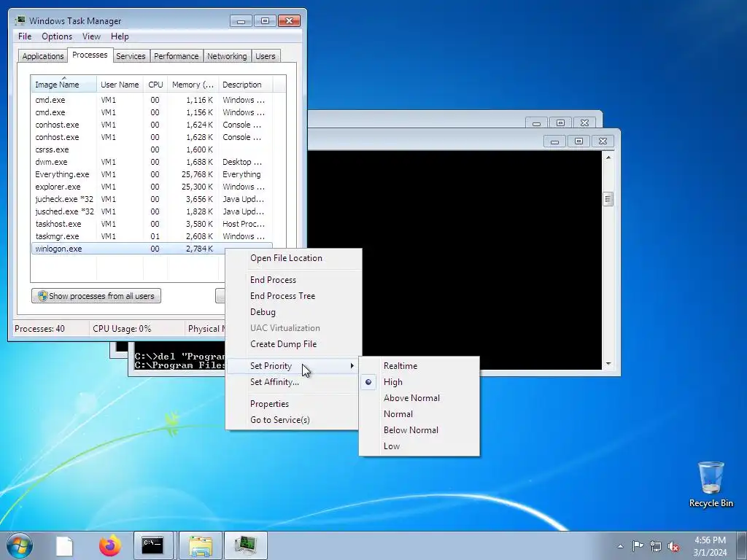Select the explorer.exe process row

(152, 187)
